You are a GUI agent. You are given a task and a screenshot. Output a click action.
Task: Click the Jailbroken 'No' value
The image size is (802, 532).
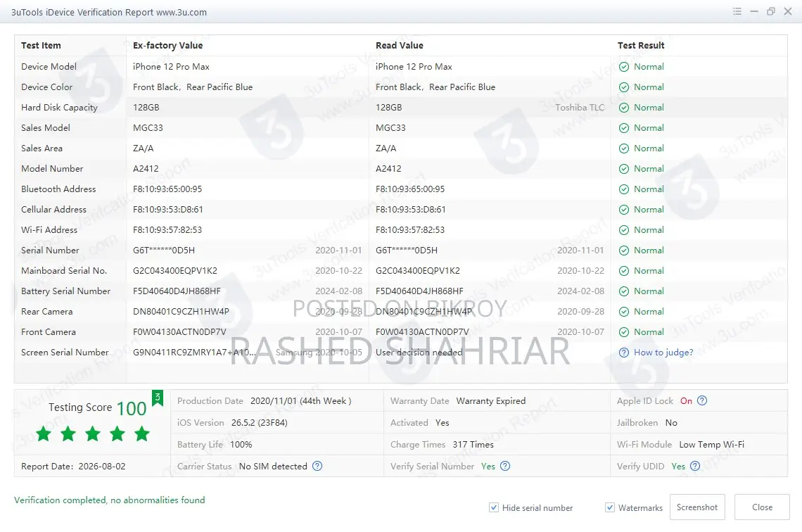coord(671,423)
